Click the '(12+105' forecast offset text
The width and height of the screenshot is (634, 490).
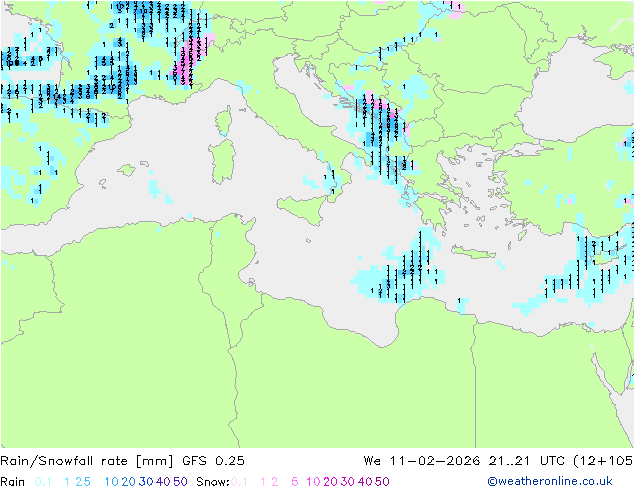point(603,461)
